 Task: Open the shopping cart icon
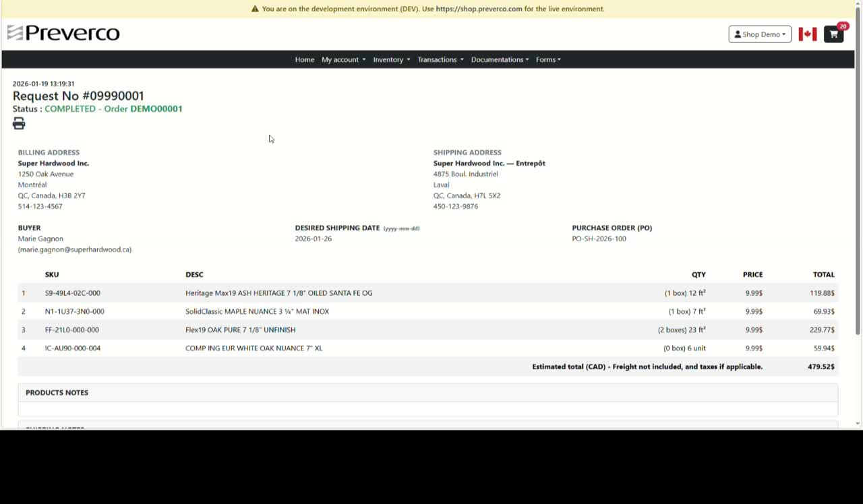click(834, 34)
